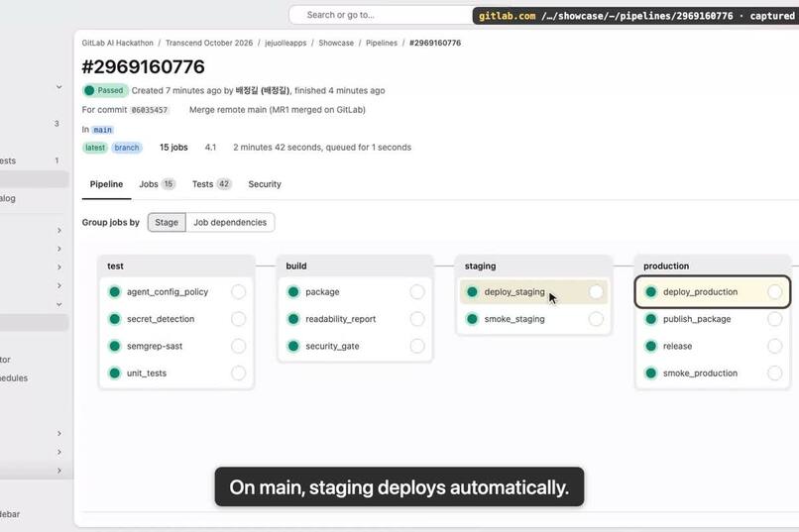
Task: Open the Jobs tab with 15 jobs
Action: point(157,184)
